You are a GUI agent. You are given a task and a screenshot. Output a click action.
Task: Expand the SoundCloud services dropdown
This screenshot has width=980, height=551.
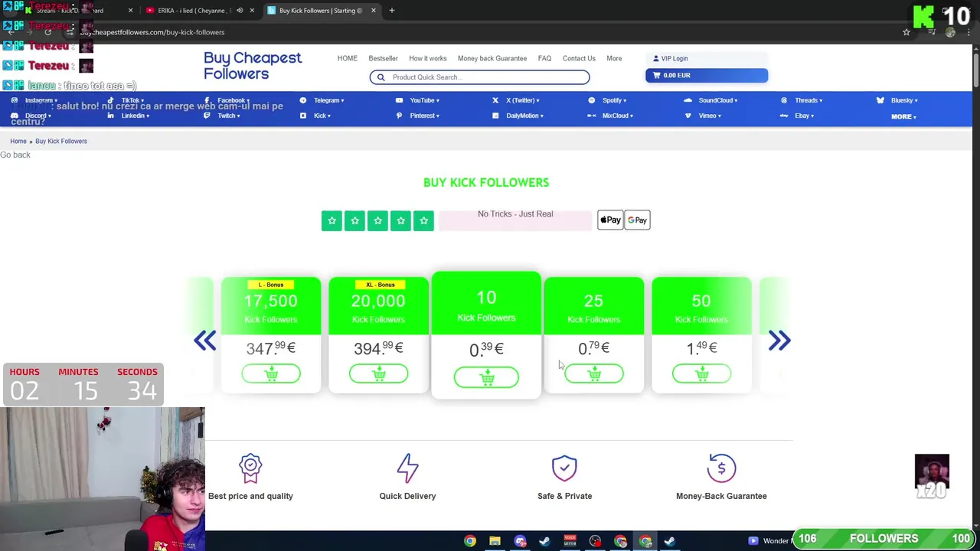pyautogui.click(x=717, y=100)
